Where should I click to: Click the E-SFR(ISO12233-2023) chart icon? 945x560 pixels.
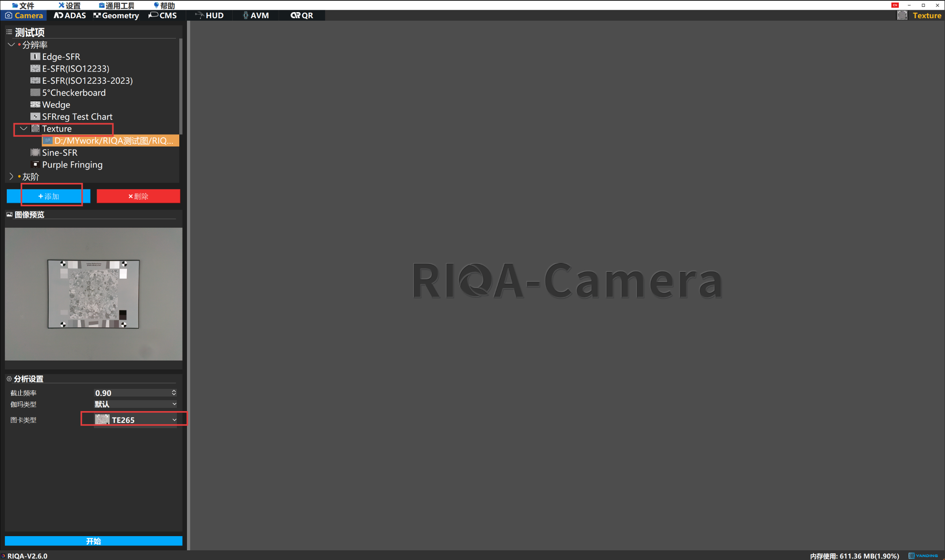coord(35,81)
